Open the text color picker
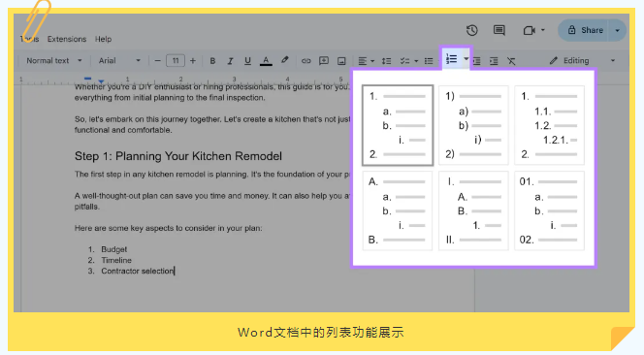The width and height of the screenshot is (644, 355). [266, 61]
